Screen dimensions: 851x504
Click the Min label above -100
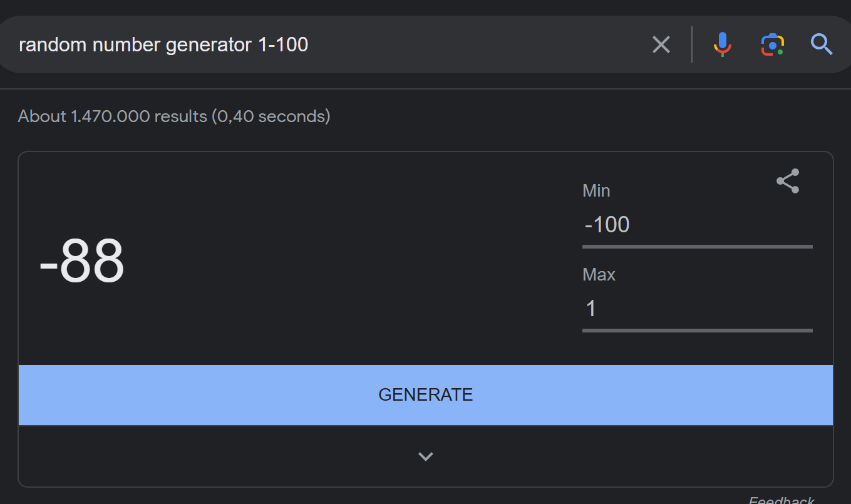[596, 190]
